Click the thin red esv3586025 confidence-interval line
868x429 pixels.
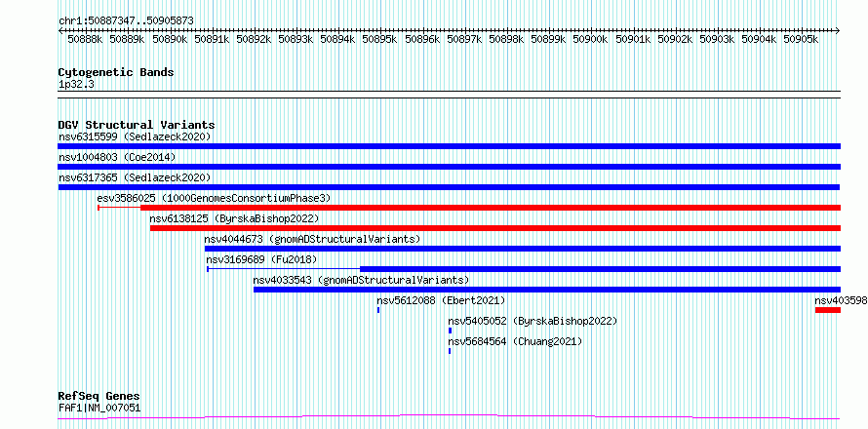(119, 208)
